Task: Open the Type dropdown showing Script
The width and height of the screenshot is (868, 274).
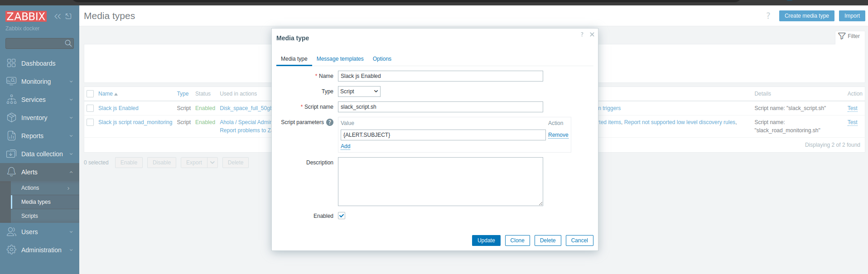Action: (x=359, y=91)
